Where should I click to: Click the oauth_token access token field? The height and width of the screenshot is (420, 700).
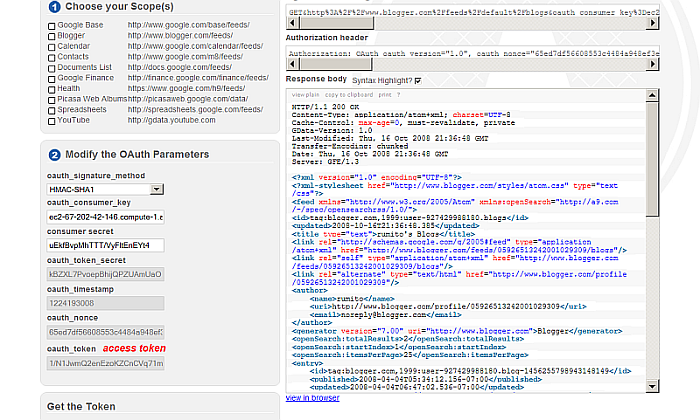point(105,363)
